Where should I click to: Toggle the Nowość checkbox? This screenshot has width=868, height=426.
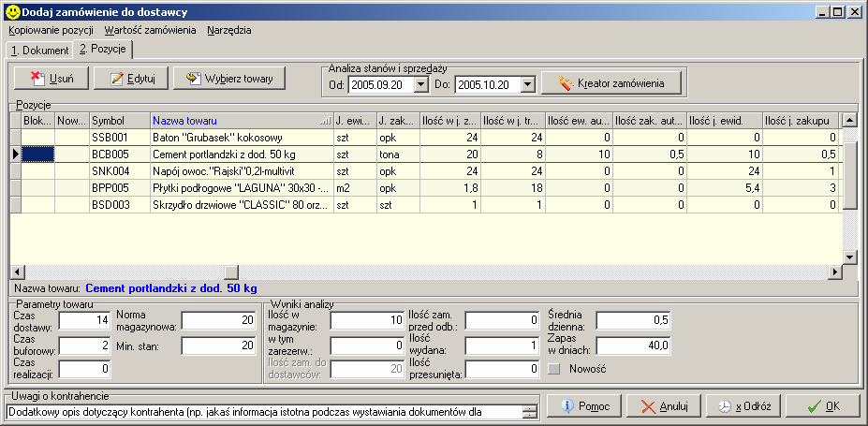[554, 369]
